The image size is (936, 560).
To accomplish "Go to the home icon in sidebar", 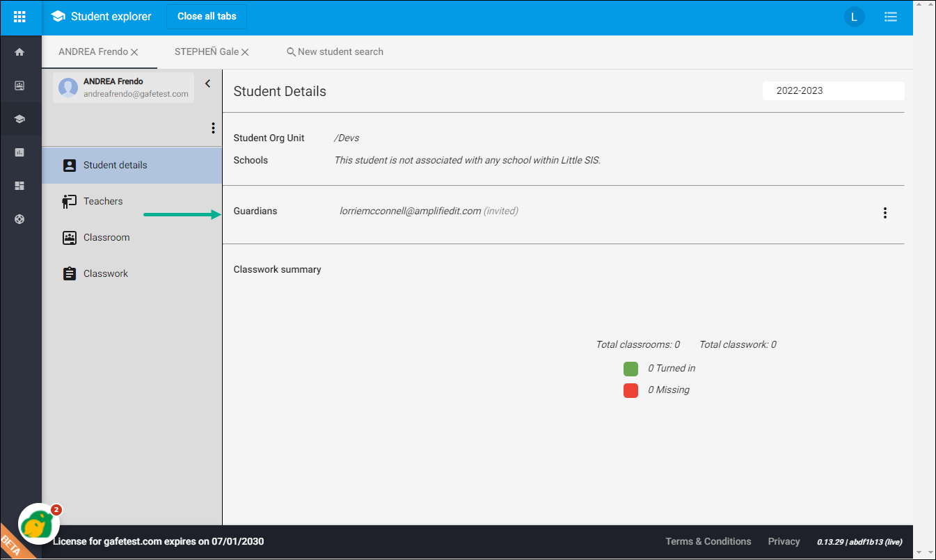I will (x=19, y=52).
